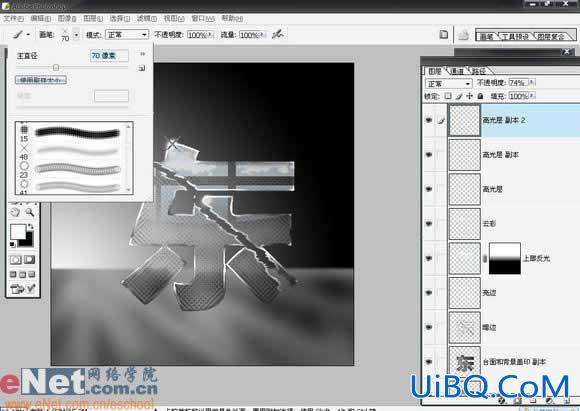Screen dimensions: 580x411
Task: Toggle lock transparent pixels checkbox
Action: (448, 96)
